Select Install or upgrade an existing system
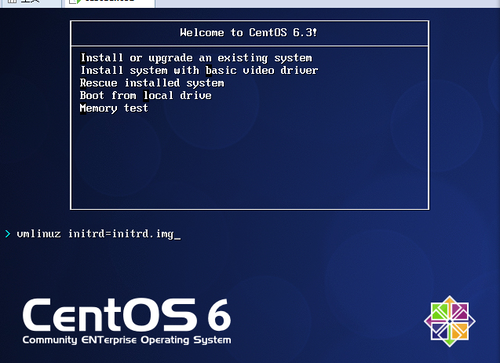This screenshot has height=363, width=500. point(196,58)
